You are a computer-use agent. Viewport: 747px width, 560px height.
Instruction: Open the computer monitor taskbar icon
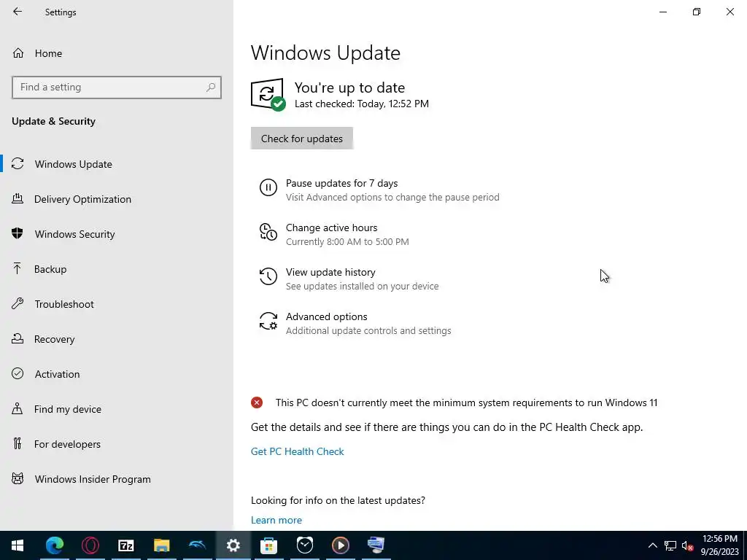click(x=376, y=545)
